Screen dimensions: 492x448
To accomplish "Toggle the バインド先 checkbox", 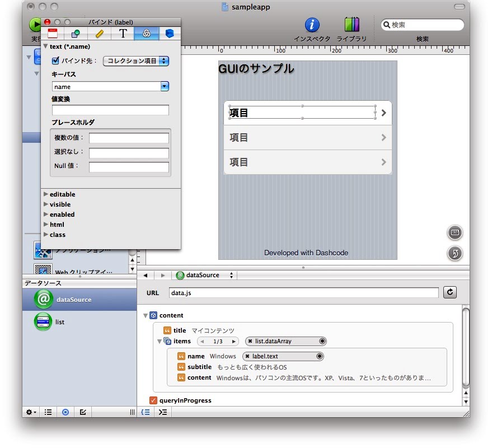I will click(55, 61).
